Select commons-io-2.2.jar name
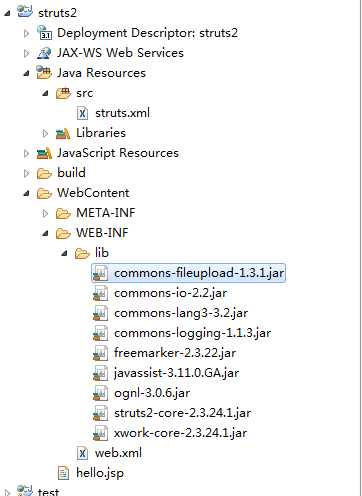This screenshot has height=496, width=362. click(170, 293)
